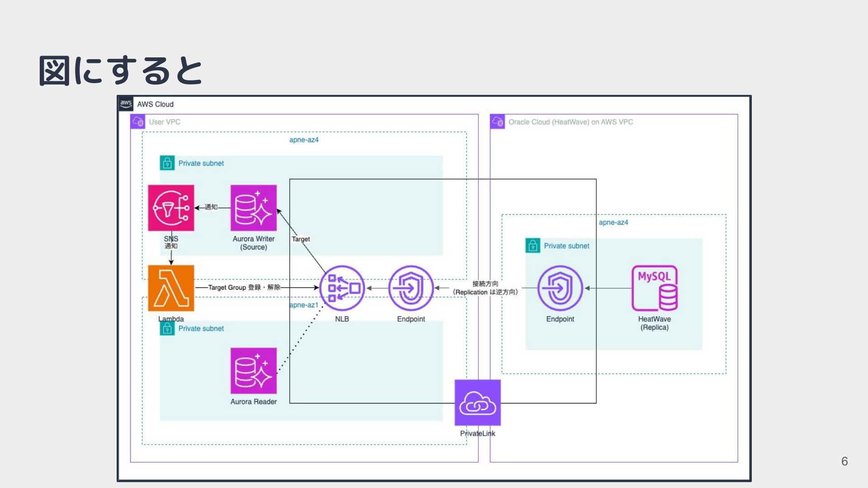
Task: Click the PrivateLink cloud icon
Action: point(477,403)
